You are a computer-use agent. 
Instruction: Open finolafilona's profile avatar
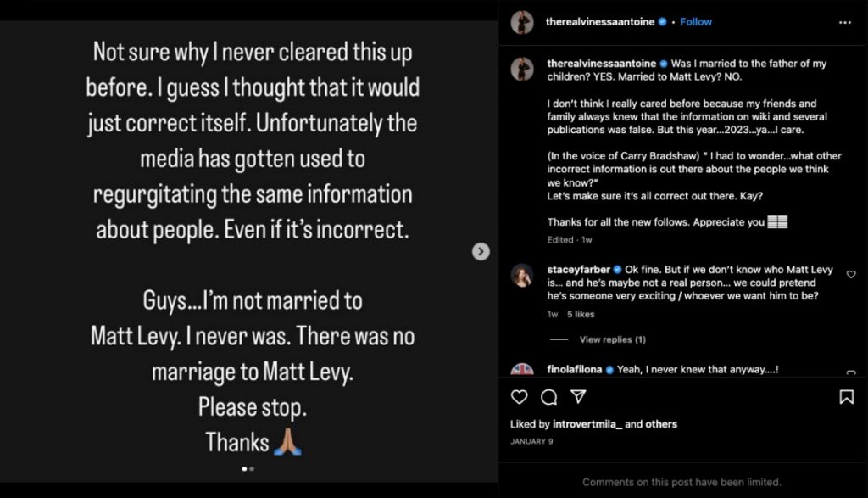(522, 370)
